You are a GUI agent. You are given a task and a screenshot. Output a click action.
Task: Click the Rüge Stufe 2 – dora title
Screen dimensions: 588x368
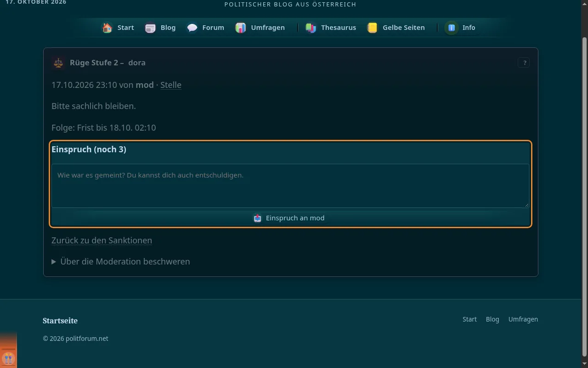point(107,63)
